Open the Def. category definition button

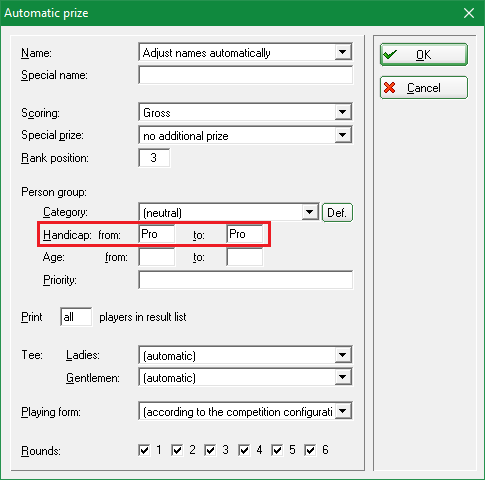(337, 213)
